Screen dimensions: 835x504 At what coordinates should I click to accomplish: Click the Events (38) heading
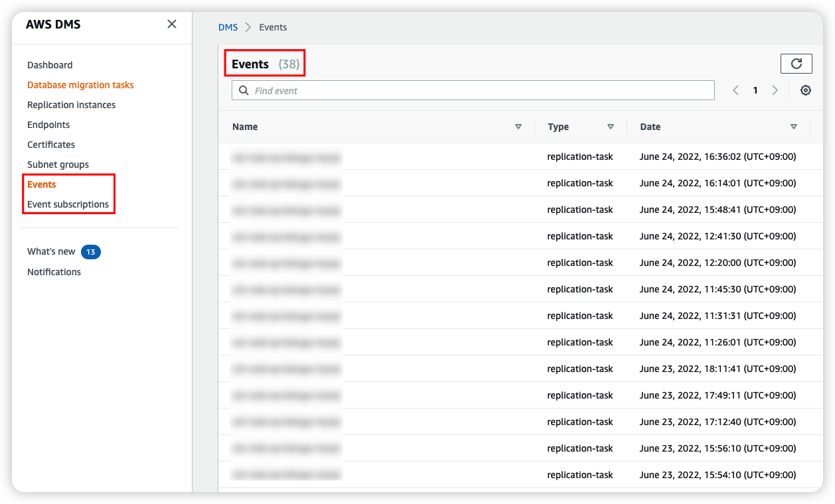click(x=266, y=64)
